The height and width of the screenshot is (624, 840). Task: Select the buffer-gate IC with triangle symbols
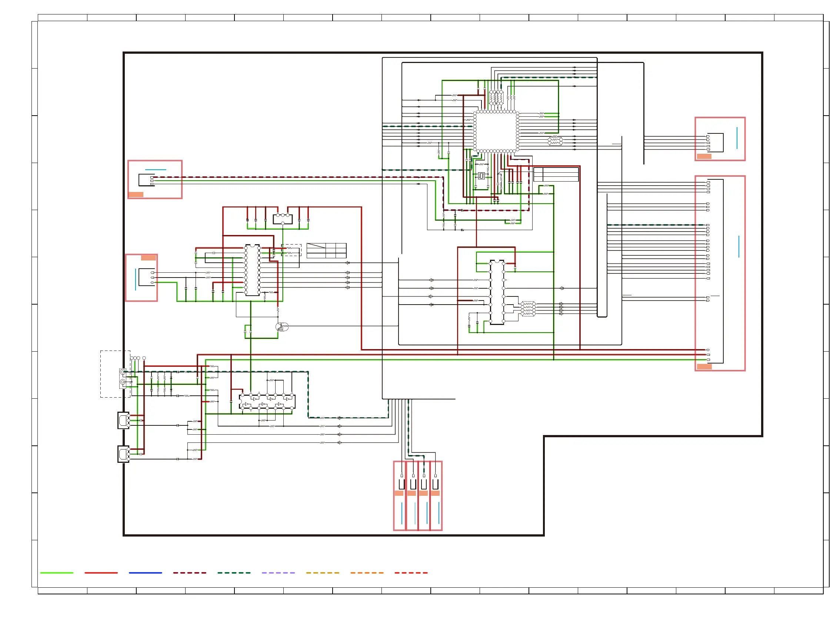pos(267,402)
